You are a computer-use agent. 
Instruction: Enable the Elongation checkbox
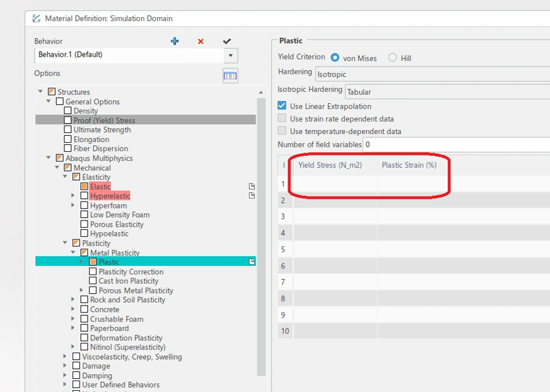click(x=68, y=139)
